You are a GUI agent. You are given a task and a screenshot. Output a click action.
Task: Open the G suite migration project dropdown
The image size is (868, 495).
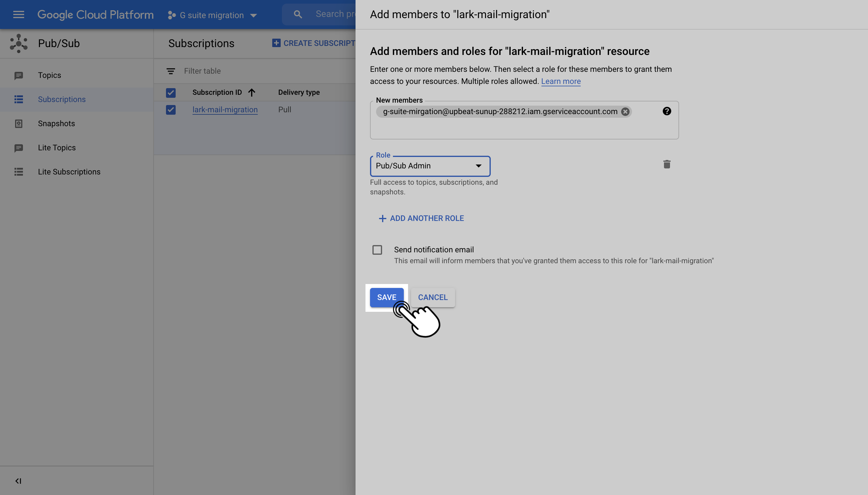click(212, 15)
